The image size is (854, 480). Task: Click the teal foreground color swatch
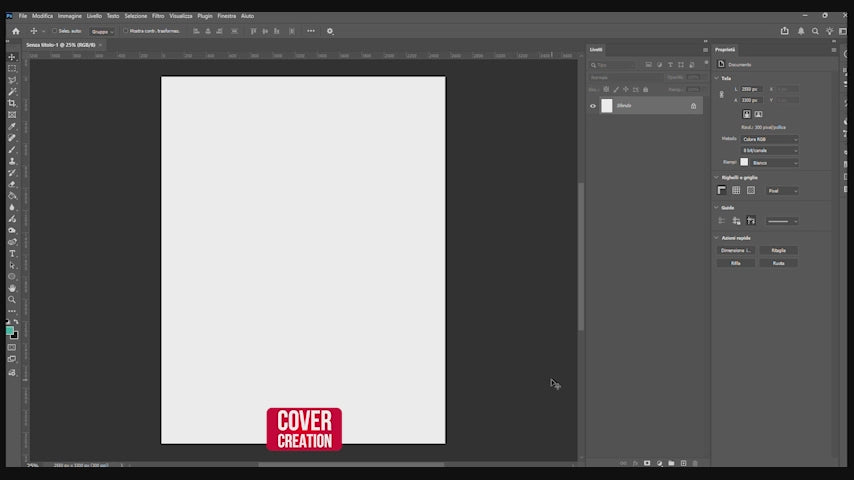coord(9,329)
